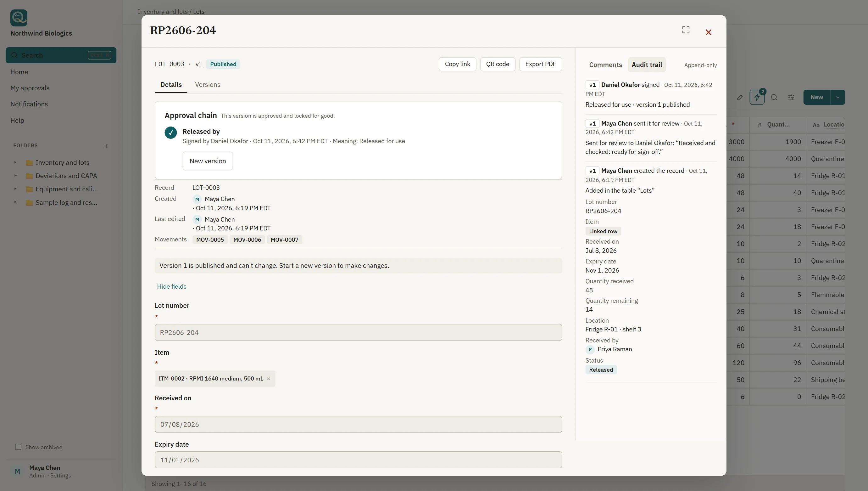Click Maya Chen avatar in sidebar footer
The image size is (868, 491).
pos(18,471)
